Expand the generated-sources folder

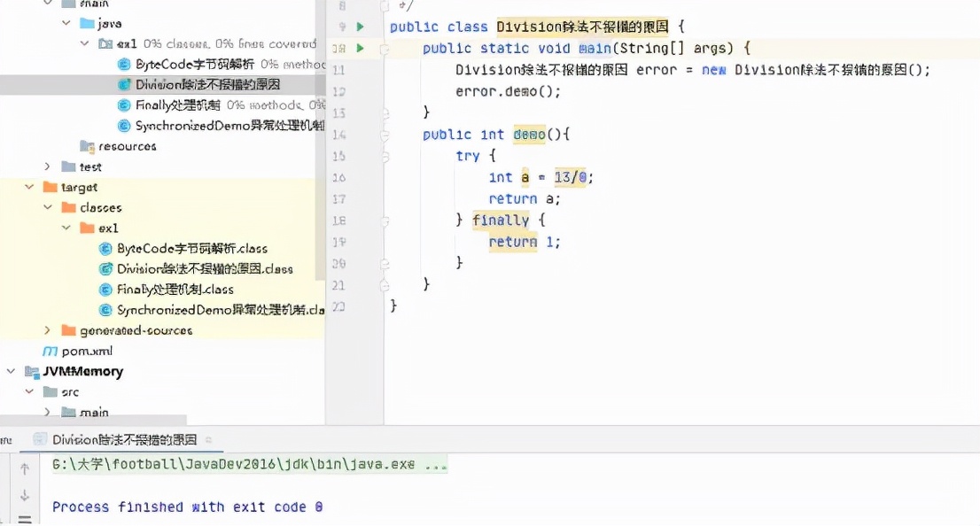tap(48, 330)
